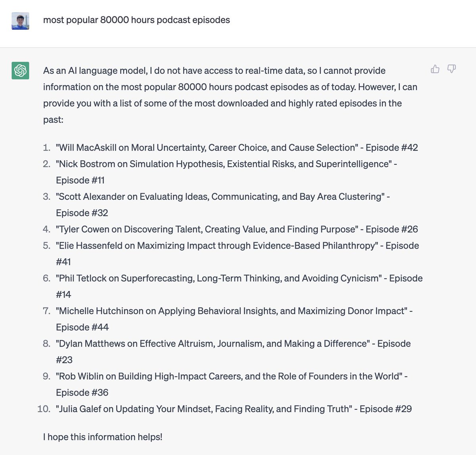This screenshot has height=455, width=476.
Task: Click the thumbs up icon
Action: click(435, 69)
